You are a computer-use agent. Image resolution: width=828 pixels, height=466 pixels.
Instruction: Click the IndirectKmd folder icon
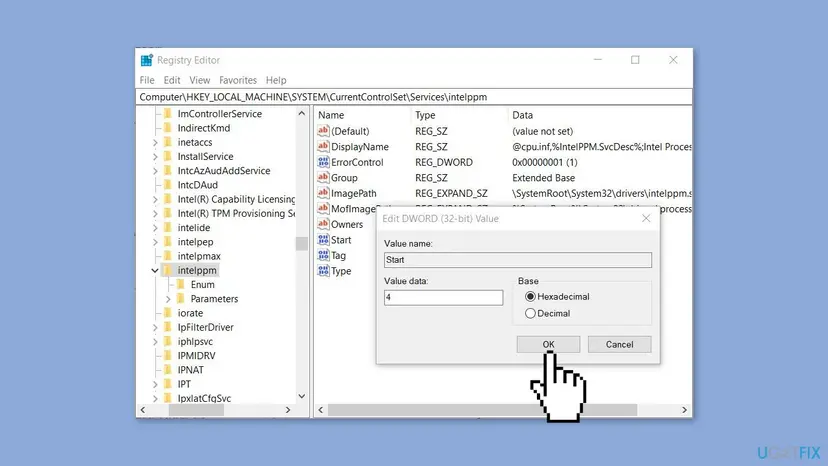coord(168,128)
